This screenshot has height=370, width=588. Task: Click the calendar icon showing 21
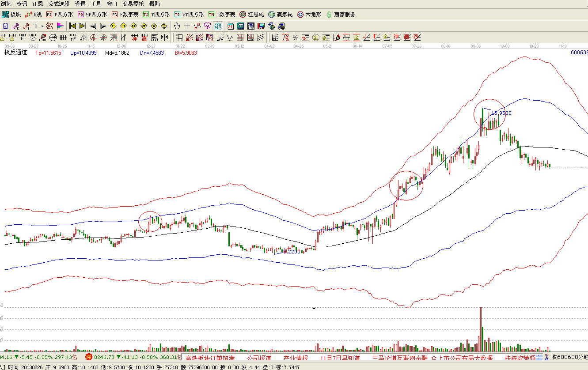pos(230,26)
